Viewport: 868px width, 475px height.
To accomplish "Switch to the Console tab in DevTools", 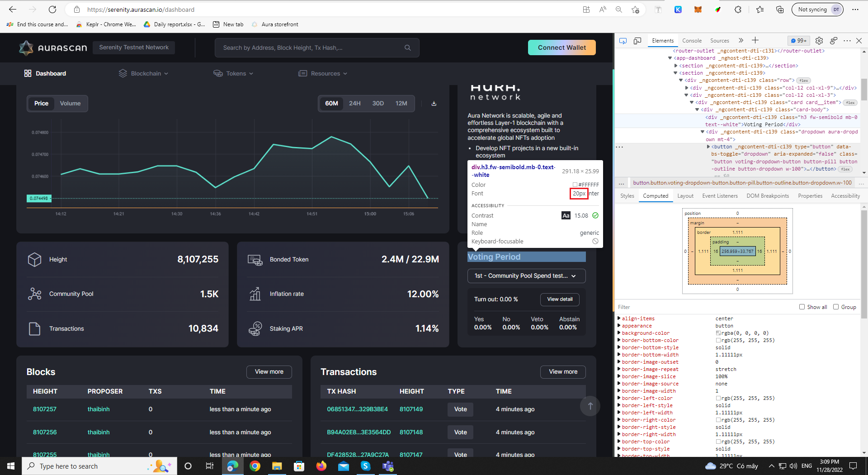I will pyautogui.click(x=692, y=40).
